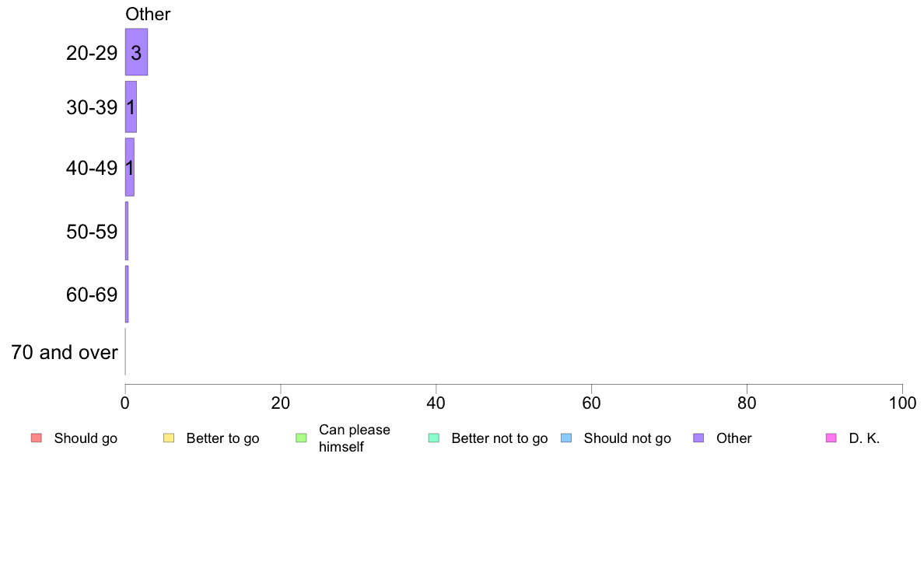This screenshot has height=572, width=924.
Task: Select the 20-29 bar labeled 3
Action: (x=136, y=52)
